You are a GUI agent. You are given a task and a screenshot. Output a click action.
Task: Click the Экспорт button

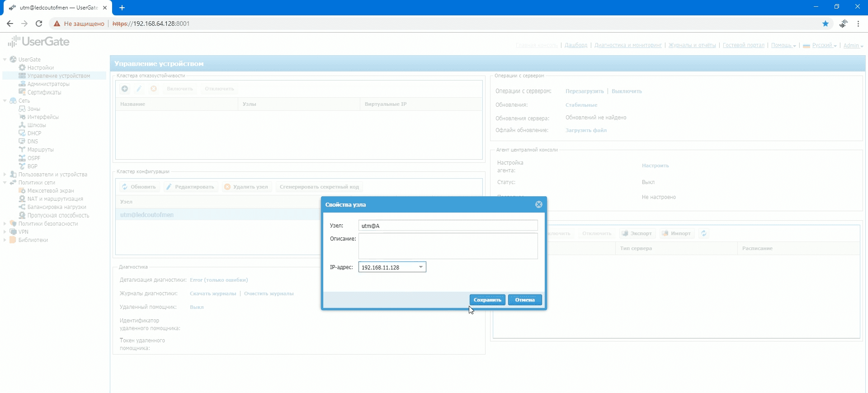coord(637,233)
